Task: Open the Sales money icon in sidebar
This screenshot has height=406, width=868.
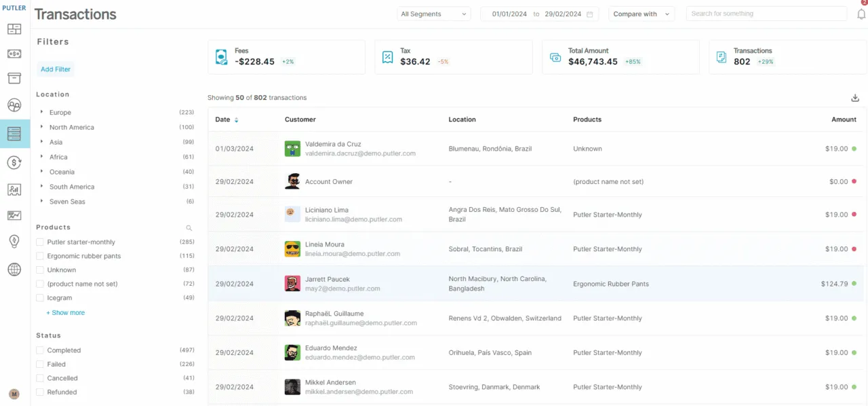Action: (14, 54)
